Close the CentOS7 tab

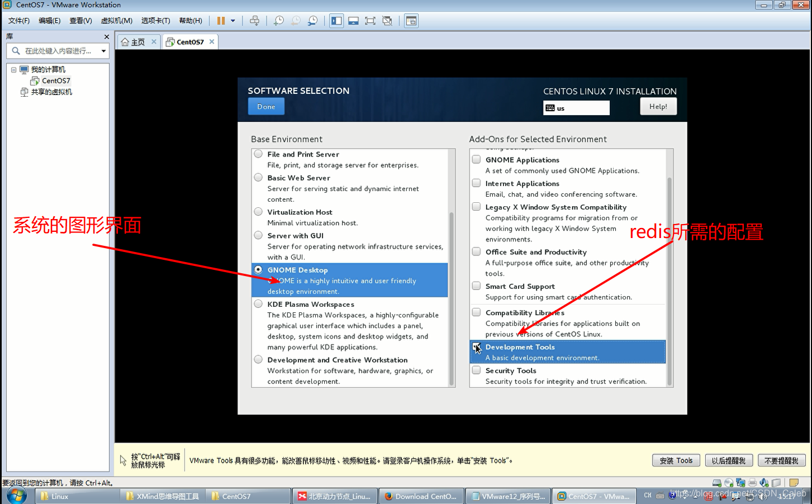(x=212, y=41)
